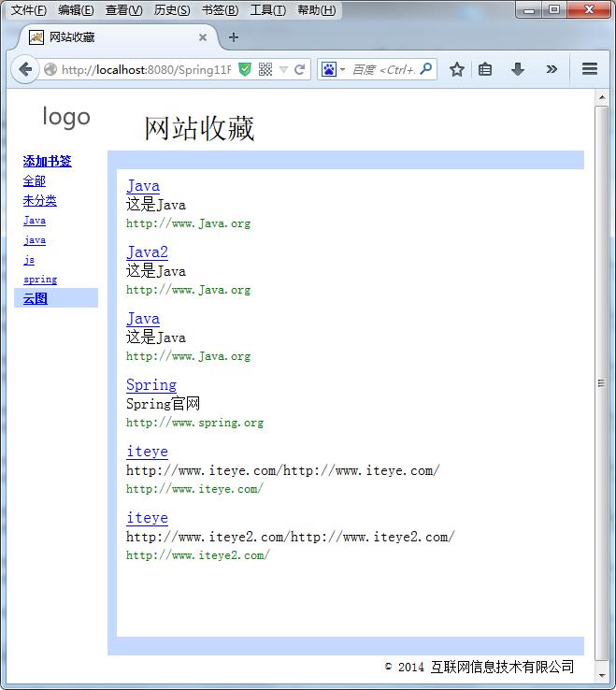Click the vertical scrollbar thumb
Image resolution: width=616 pixels, height=690 pixels.
[601, 382]
